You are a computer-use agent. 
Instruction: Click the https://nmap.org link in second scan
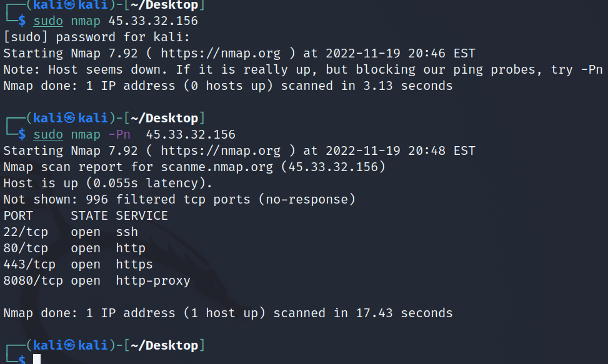(x=220, y=150)
